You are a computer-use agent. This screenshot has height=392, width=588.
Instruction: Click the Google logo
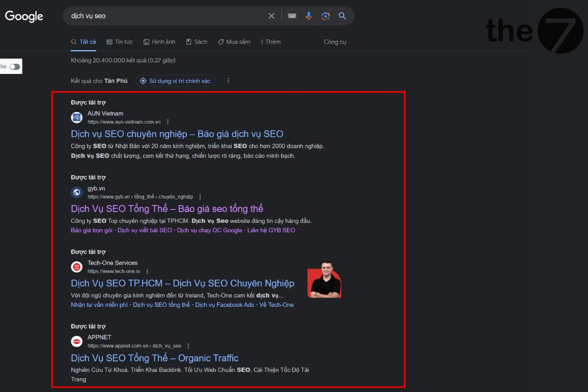(24, 16)
